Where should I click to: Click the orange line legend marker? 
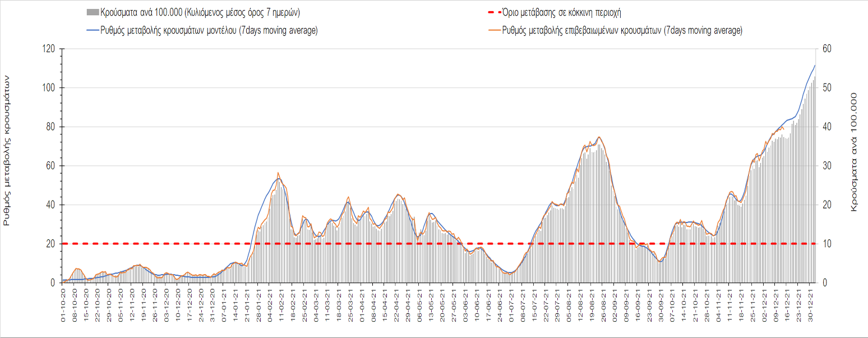click(493, 30)
